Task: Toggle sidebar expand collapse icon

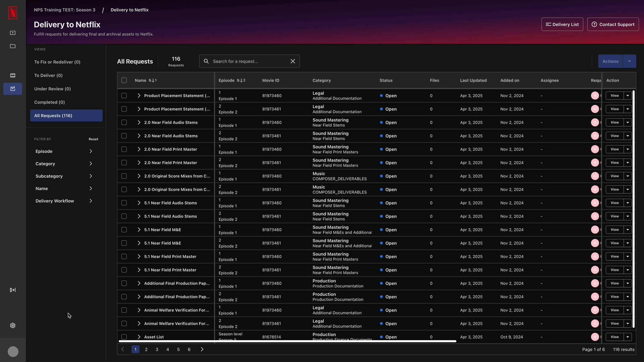Action: pyautogui.click(x=13, y=290)
